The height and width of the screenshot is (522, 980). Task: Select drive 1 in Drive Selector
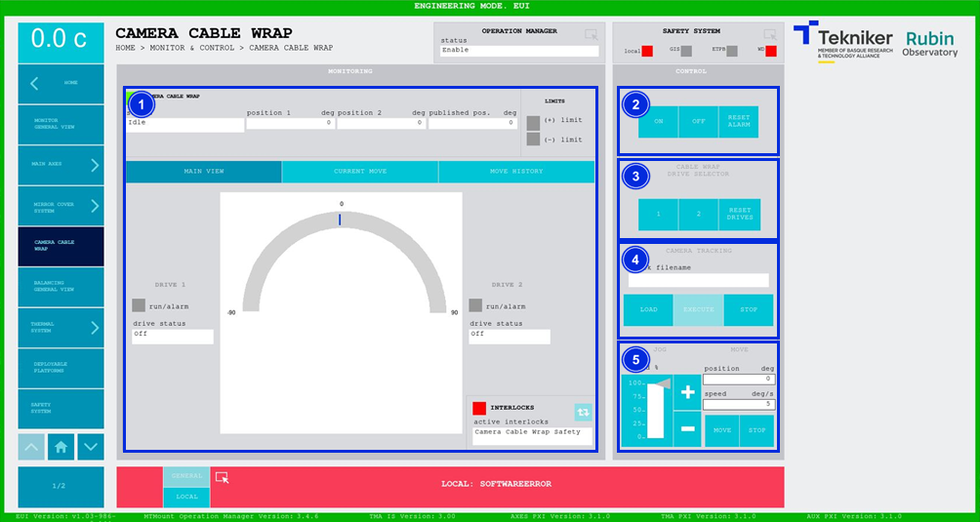[x=658, y=215]
